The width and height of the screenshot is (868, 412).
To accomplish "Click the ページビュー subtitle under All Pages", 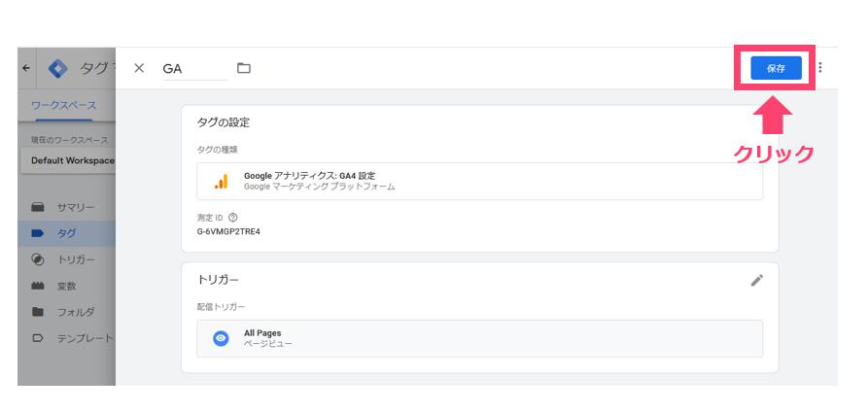I will pos(268,344).
